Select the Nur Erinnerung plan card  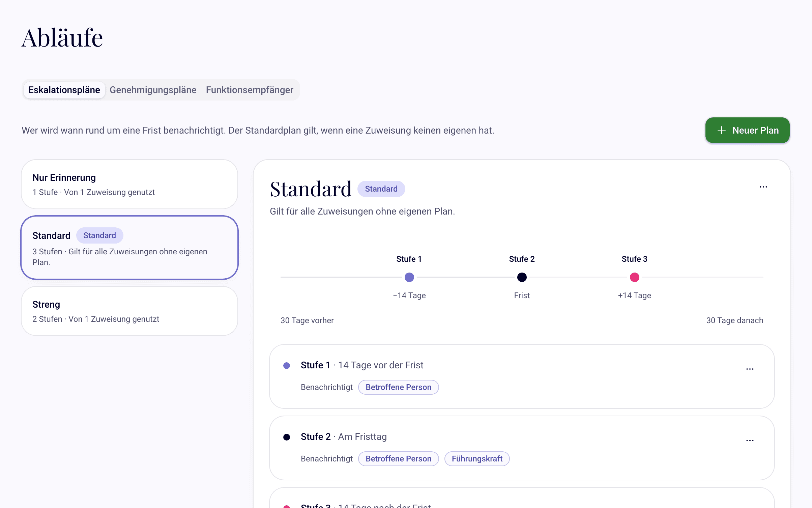129,184
